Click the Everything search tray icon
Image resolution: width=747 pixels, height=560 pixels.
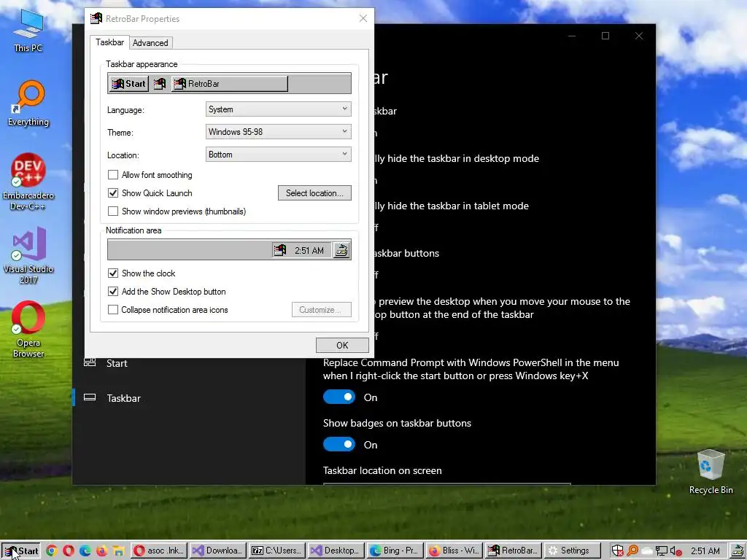pos(632,551)
